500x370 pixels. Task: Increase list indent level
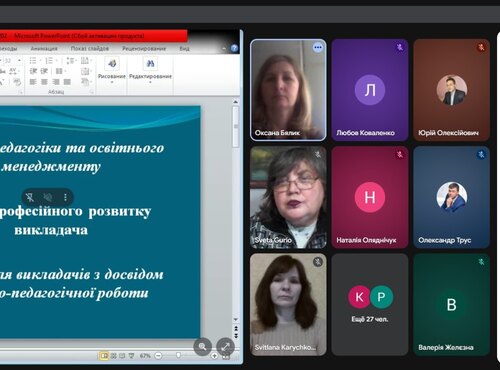[44, 71]
